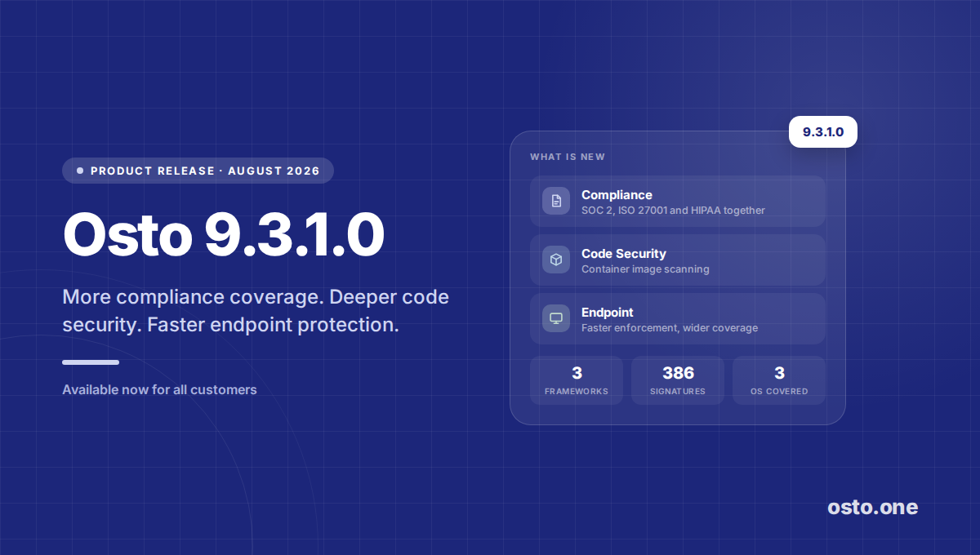Click the 3 Frameworks stat tile

click(577, 380)
